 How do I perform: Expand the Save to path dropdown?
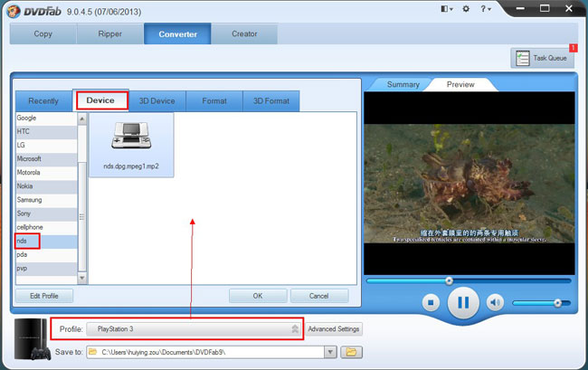[330, 351]
